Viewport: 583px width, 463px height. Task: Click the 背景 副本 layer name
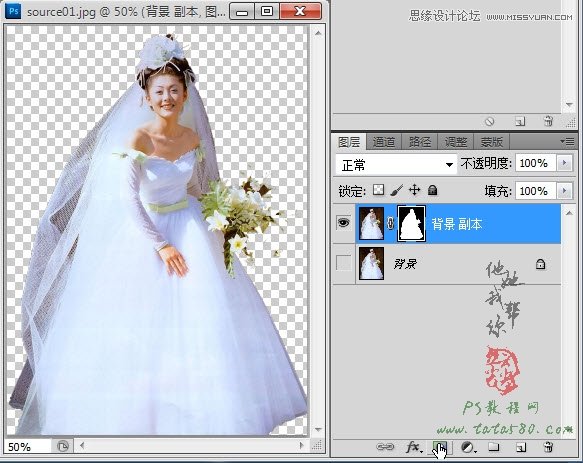(457, 224)
